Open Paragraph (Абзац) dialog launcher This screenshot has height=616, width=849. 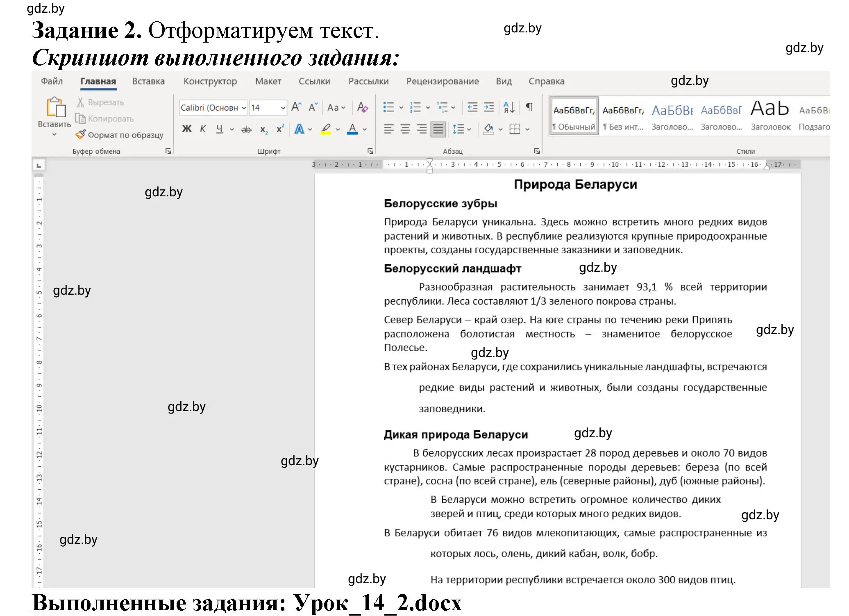(537, 151)
